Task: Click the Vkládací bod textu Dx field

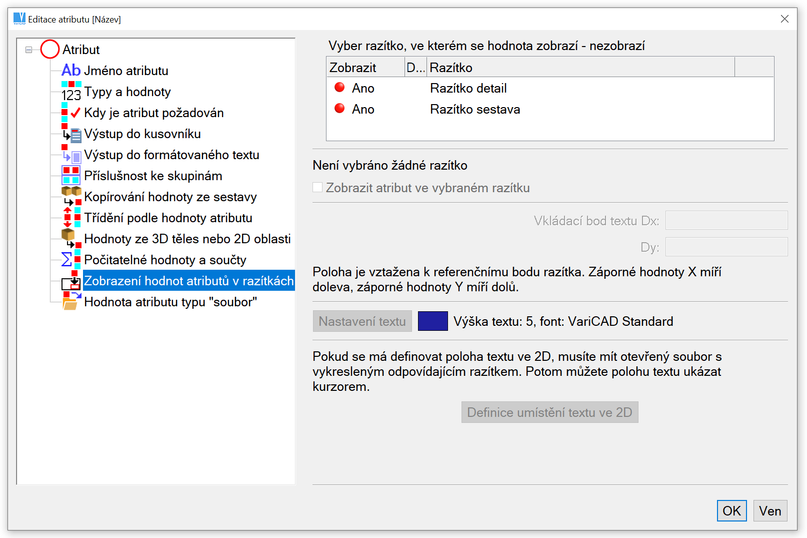Action: coord(726,220)
